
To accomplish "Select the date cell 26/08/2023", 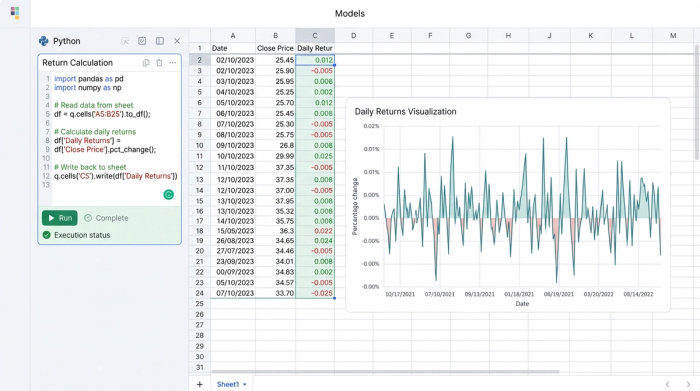I will [x=233, y=241].
